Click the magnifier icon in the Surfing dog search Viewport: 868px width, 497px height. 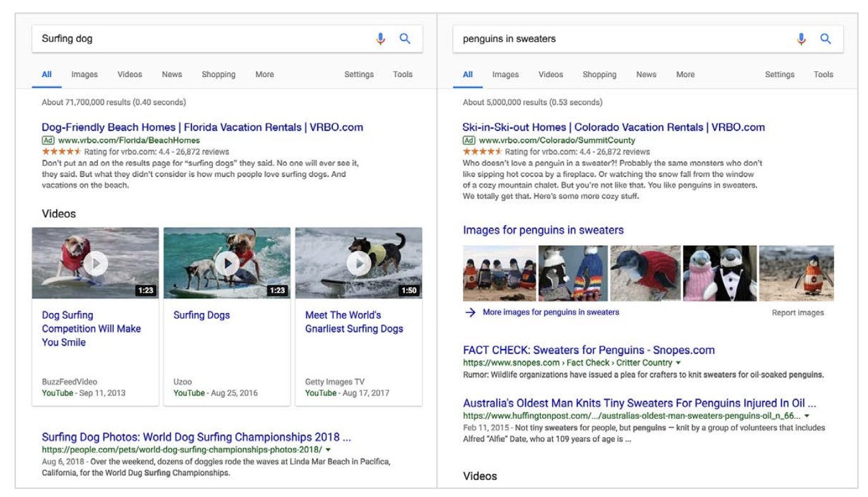click(x=405, y=39)
